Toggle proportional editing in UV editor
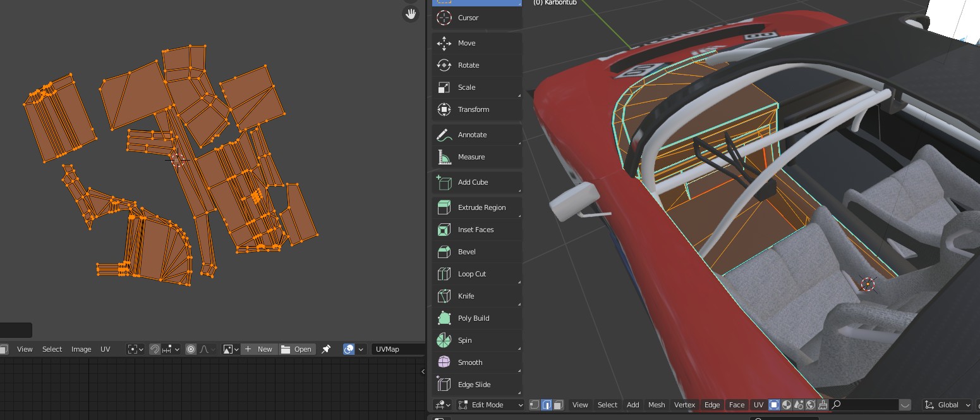The width and height of the screenshot is (980, 420). [191, 349]
